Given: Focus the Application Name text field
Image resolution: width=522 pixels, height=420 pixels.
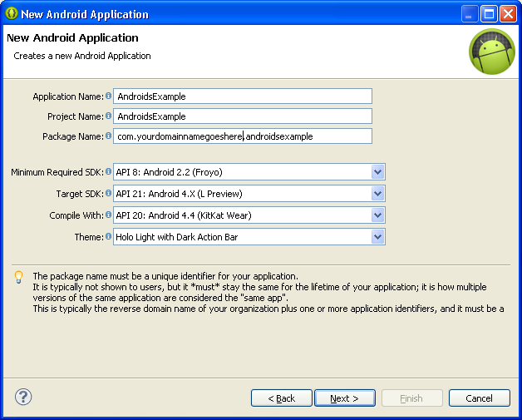Looking at the screenshot, I should pos(243,96).
